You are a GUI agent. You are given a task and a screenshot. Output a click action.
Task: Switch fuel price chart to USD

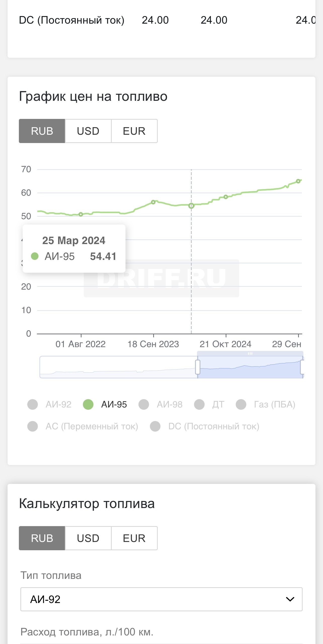click(88, 131)
